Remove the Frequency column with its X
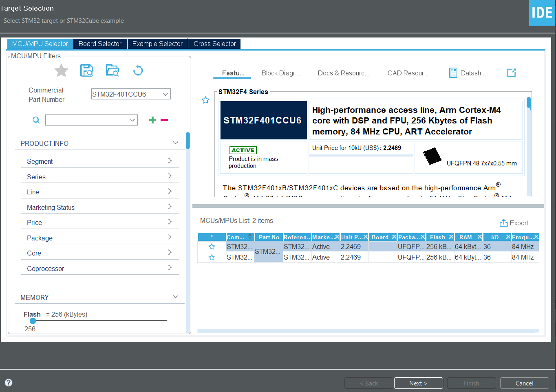This screenshot has width=556, height=392. (x=536, y=237)
